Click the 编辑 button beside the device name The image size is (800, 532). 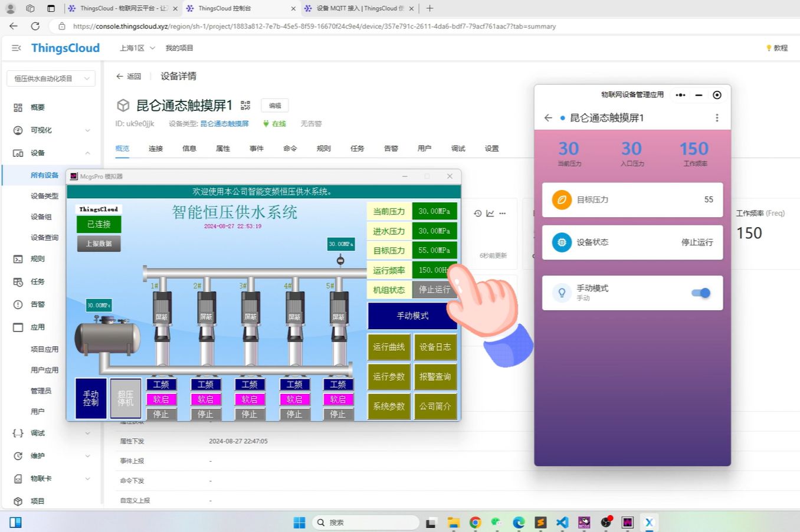click(275, 106)
